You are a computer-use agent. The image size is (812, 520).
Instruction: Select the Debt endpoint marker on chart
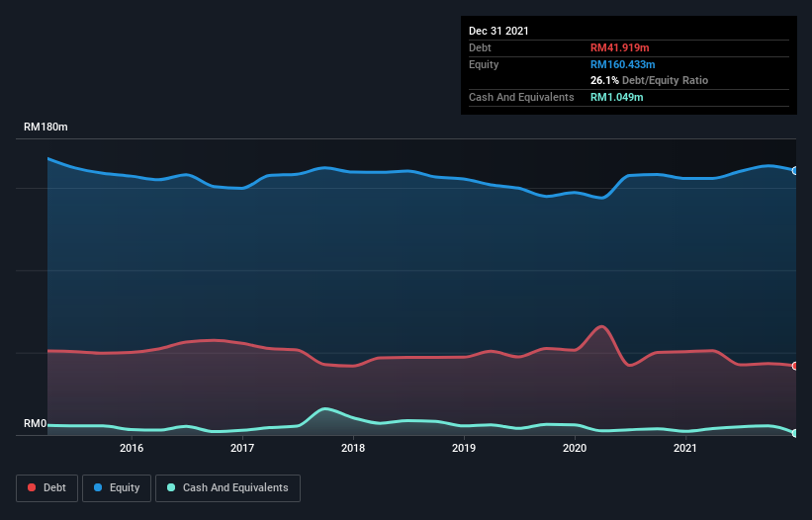pyautogui.click(x=795, y=366)
